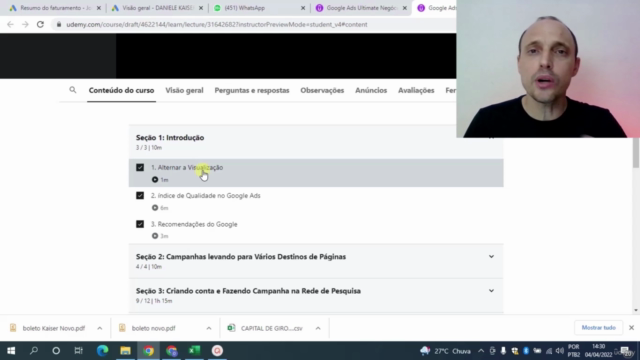This screenshot has width=640, height=360.
Task: Open second Chrome profile icon in taskbar
Action: click(171, 351)
